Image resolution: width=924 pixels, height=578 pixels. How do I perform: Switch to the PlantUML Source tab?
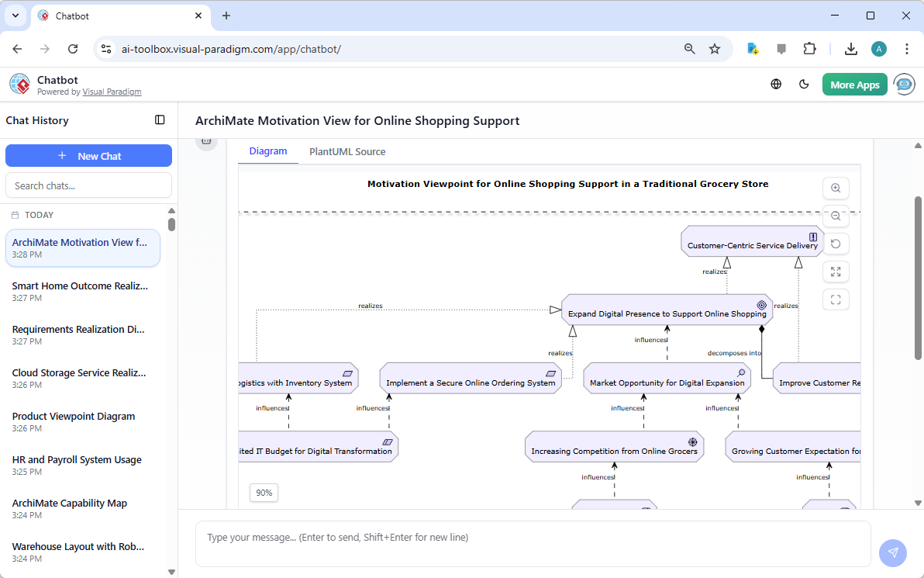tap(346, 151)
